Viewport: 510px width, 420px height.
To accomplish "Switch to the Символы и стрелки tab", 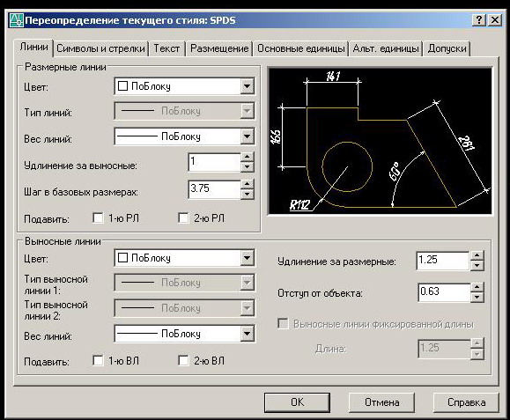I will (x=100, y=48).
